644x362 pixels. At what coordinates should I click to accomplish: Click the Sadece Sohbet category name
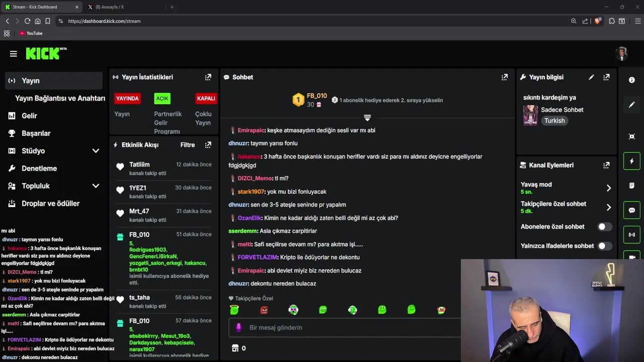tap(562, 110)
